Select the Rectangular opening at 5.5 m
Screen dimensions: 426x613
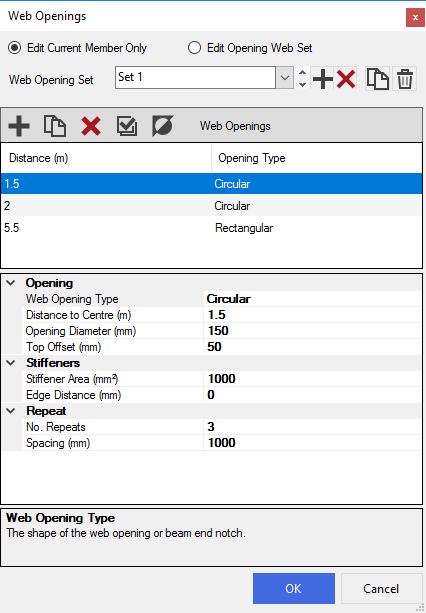[x=211, y=228]
